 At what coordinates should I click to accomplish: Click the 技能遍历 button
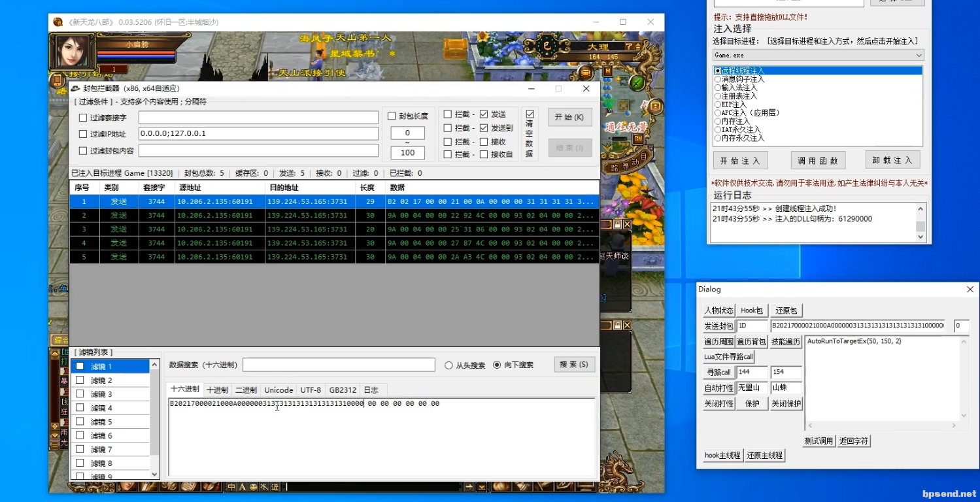786,341
